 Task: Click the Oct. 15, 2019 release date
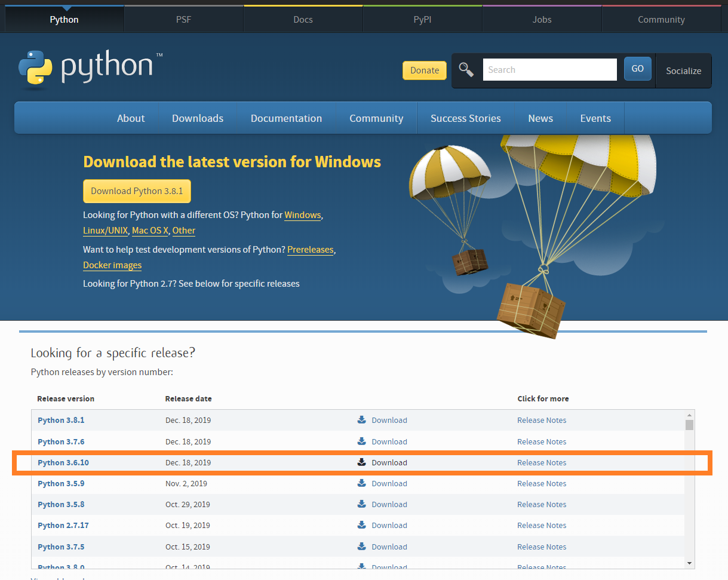point(188,547)
